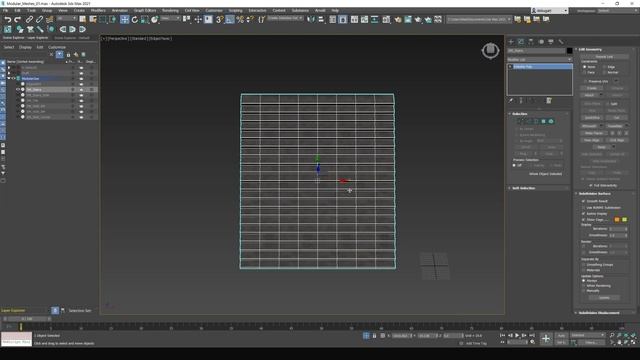Image resolution: width=640 pixels, height=360 pixels.
Task: Expand the Soft Selection rollout
Action: coord(524,188)
